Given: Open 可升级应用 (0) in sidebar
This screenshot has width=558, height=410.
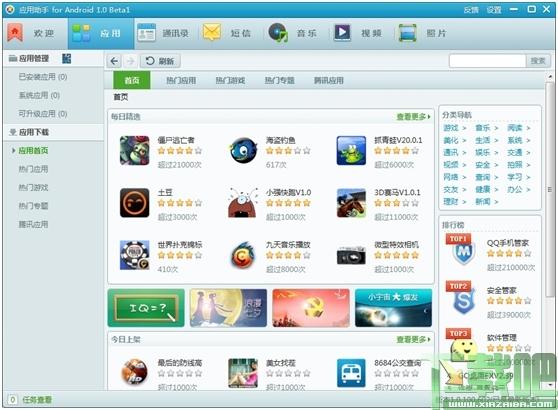Looking at the screenshot, I should pos(43,114).
